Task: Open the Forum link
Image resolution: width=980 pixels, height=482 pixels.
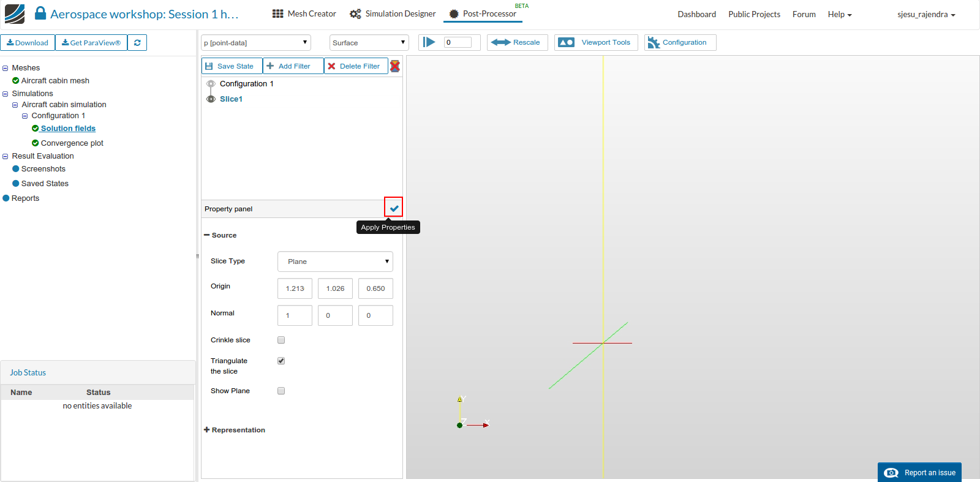Action: [x=804, y=14]
